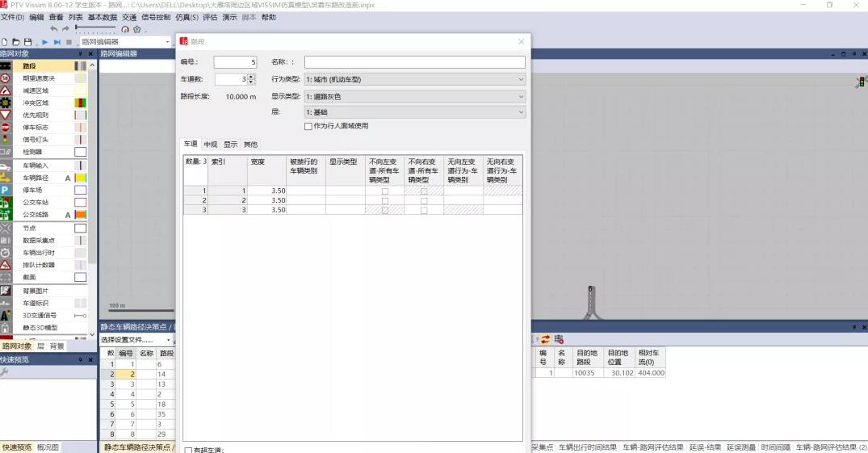Open the 选择设置文件 dropdown
This screenshot has height=453, width=868.
point(136,339)
